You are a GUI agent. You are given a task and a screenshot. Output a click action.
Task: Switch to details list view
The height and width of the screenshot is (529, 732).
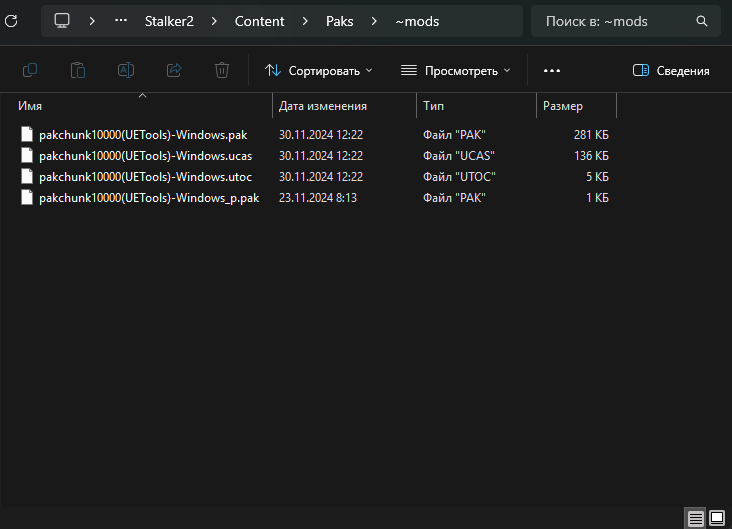point(695,518)
